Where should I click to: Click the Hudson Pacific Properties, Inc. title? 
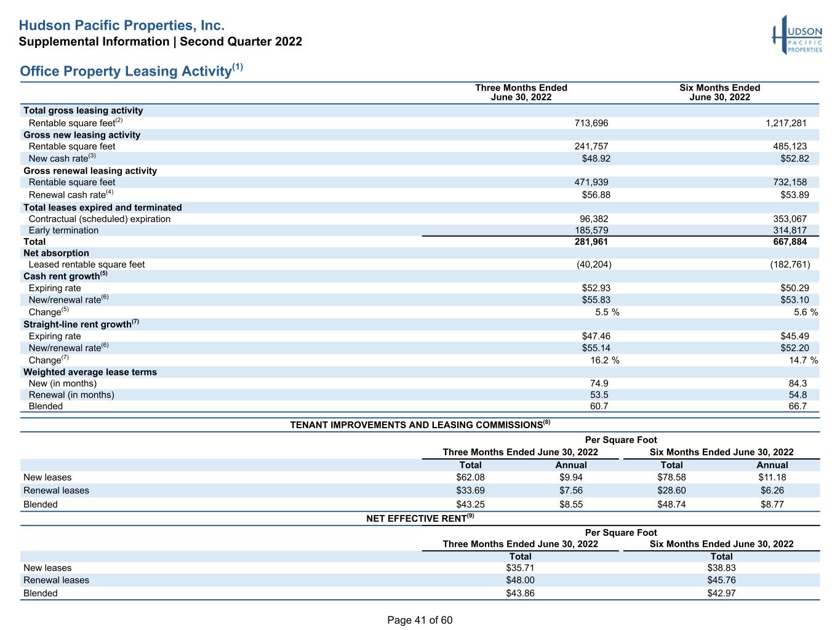click(x=121, y=26)
